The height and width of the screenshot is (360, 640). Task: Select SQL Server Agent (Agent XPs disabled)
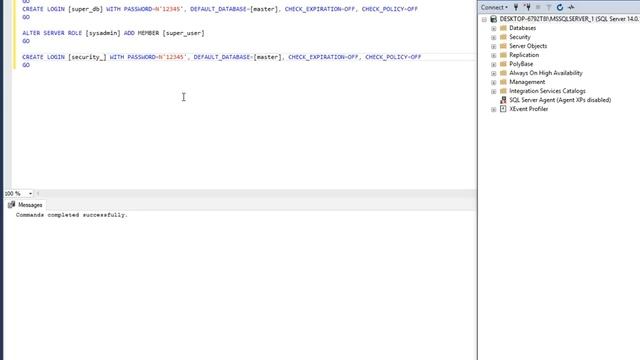click(560, 100)
